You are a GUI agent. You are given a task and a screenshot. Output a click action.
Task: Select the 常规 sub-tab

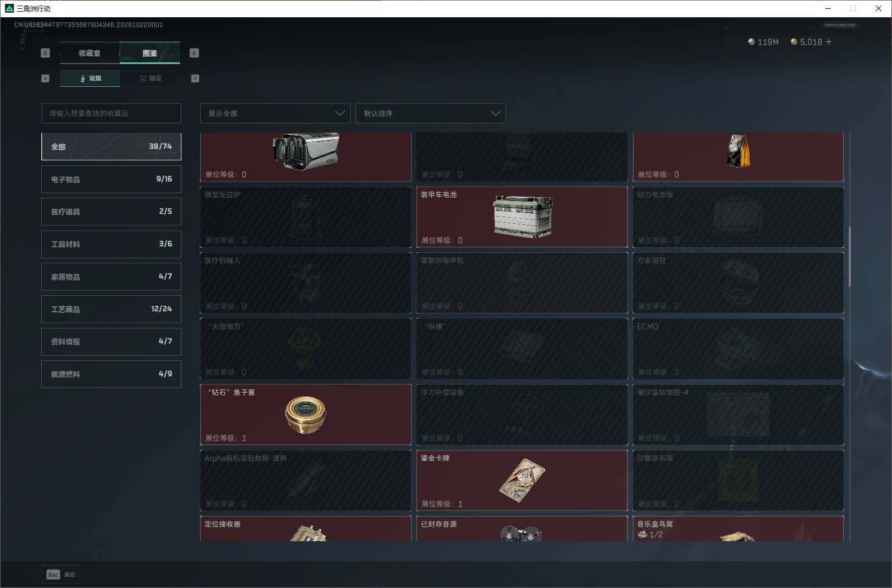tap(90, 79)
